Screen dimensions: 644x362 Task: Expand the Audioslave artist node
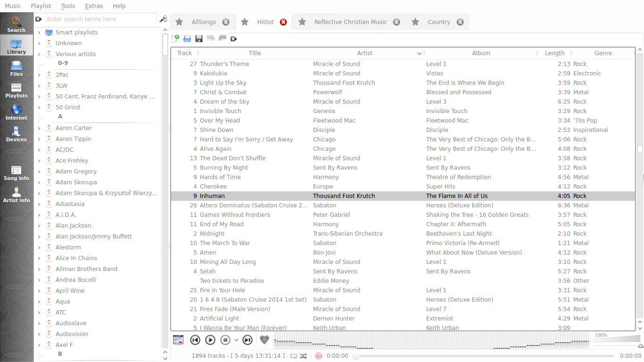click(39, 323)
